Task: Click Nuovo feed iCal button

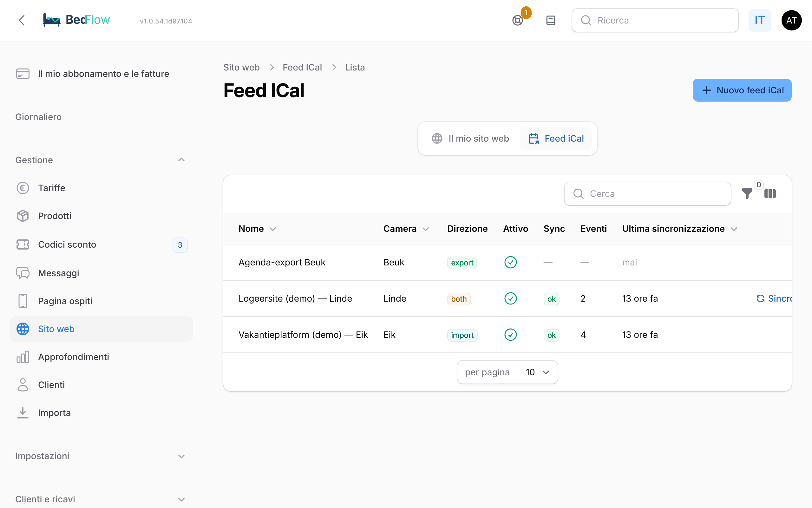Action: (742, 90)
